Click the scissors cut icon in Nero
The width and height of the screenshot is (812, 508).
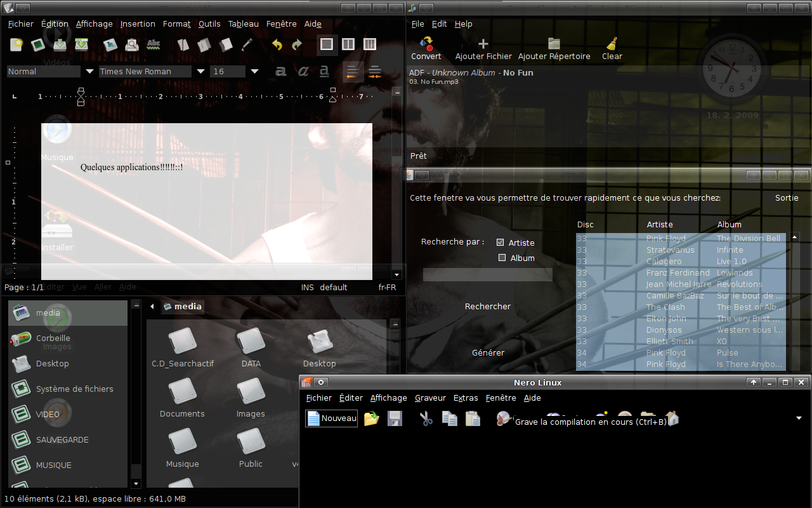tap(426, 418)
